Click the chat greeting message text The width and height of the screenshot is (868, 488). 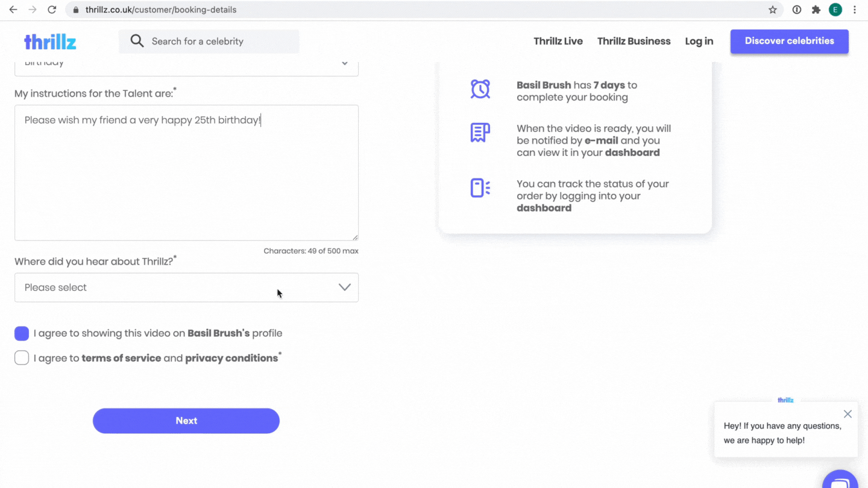(782, 433)
